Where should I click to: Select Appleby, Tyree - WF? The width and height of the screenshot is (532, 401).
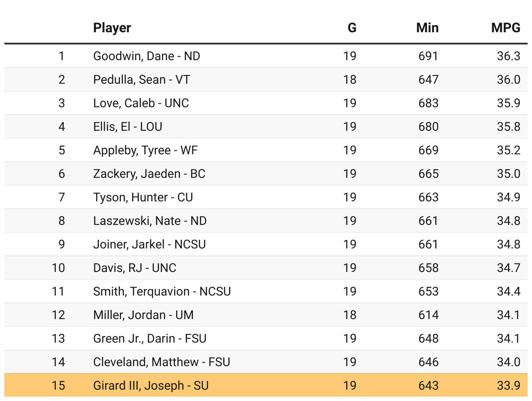[145, 150]
